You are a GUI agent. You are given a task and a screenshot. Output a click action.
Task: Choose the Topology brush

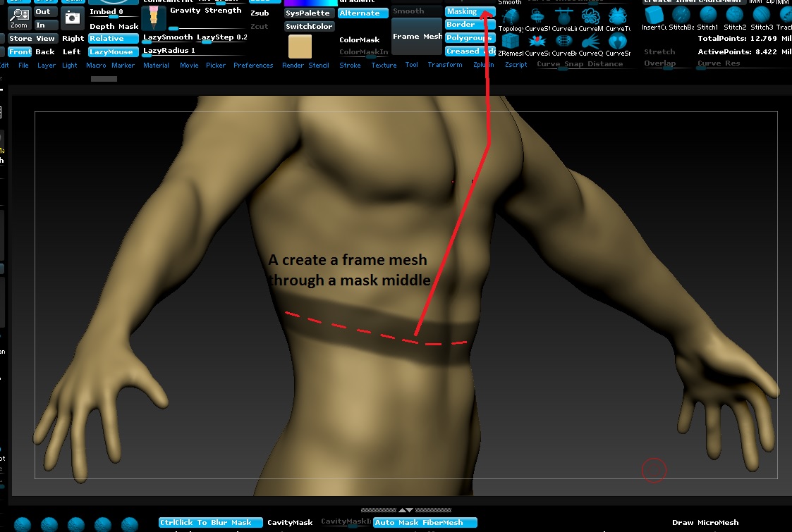click(x=510, y=16)
